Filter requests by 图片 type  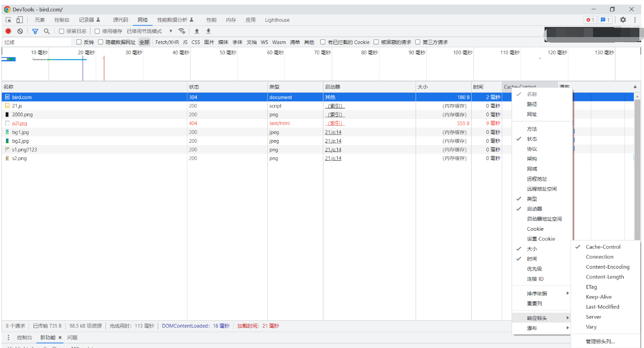coord(209,42)
